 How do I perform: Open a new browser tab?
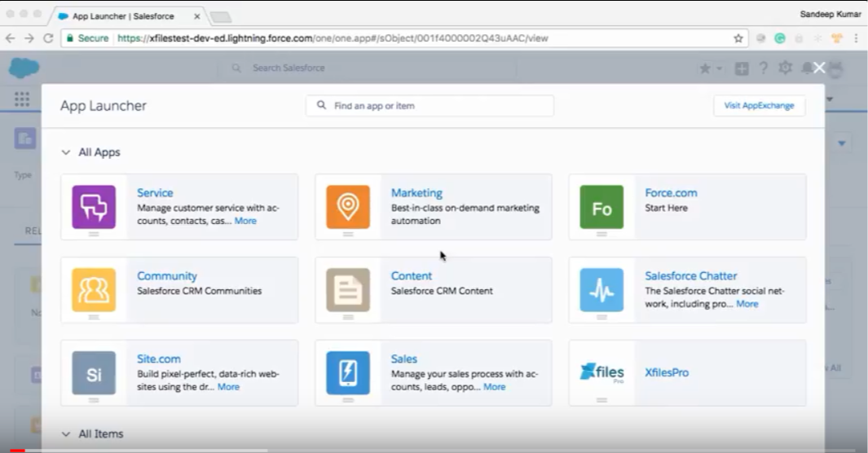221,16
